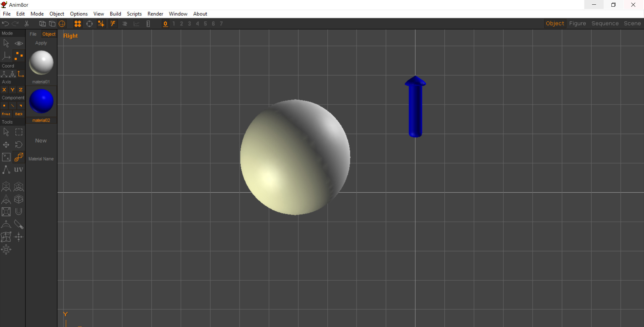This screenshot has width=644, height=327.
Task: Click the smooth sphere view icon
Action: coord(62,23)
